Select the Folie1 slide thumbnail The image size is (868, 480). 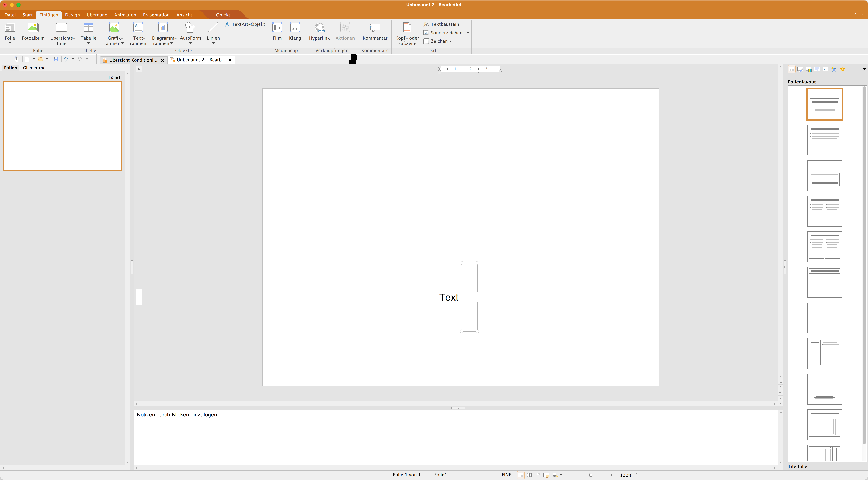pos(62,126)
